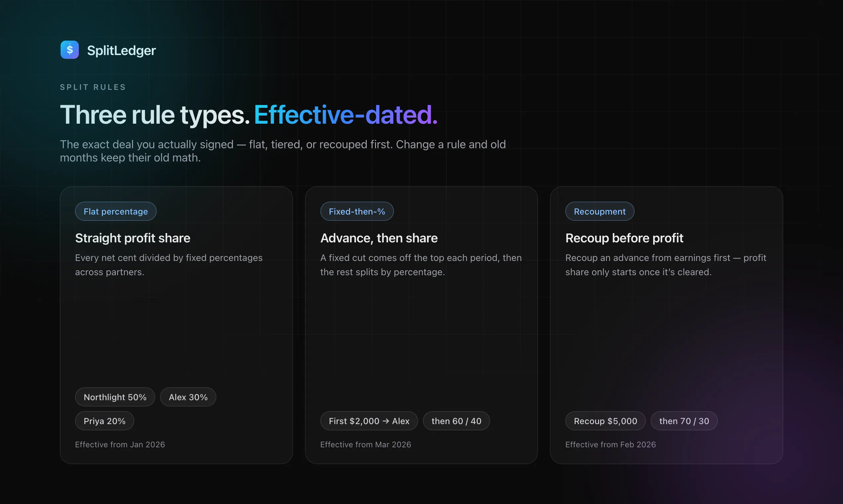The image size is (843, 504).
Task: Click the Recoup before profit card title
Action: [x=624, y=238]
